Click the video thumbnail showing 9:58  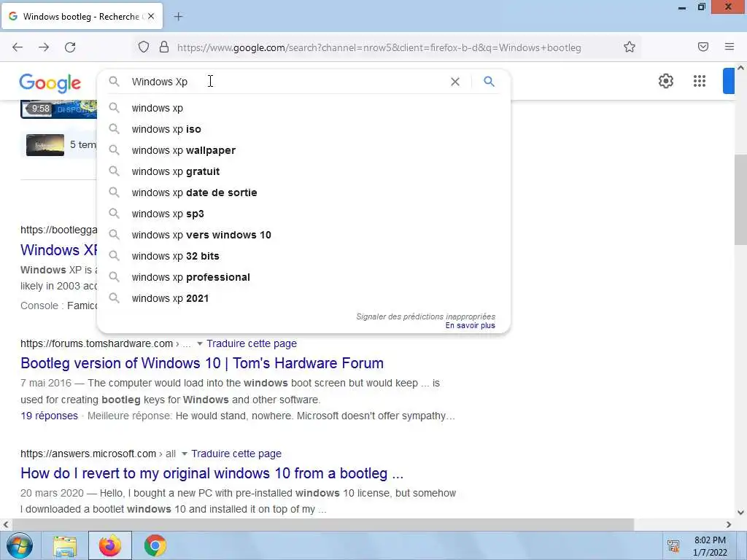click(x=58, y=109)
